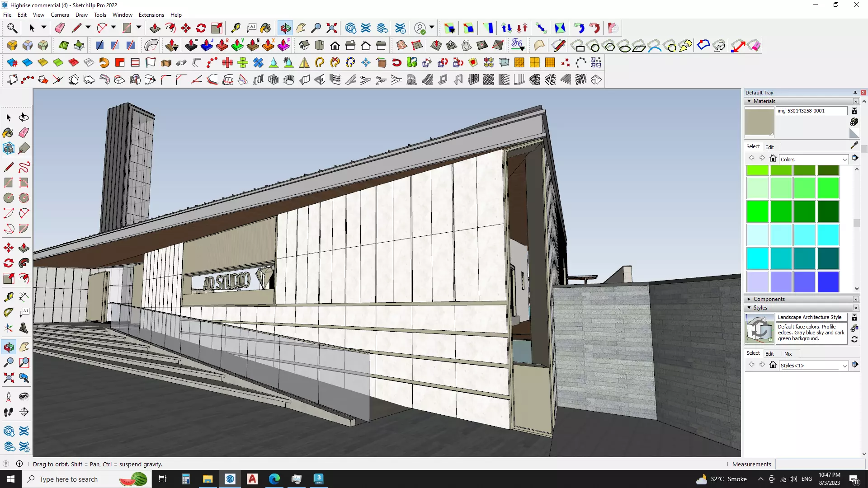868x488 pixels.
Task: Click the Zoom Extents icon in left toolbar
Action: pyautogui.click(x=8, y=377)
